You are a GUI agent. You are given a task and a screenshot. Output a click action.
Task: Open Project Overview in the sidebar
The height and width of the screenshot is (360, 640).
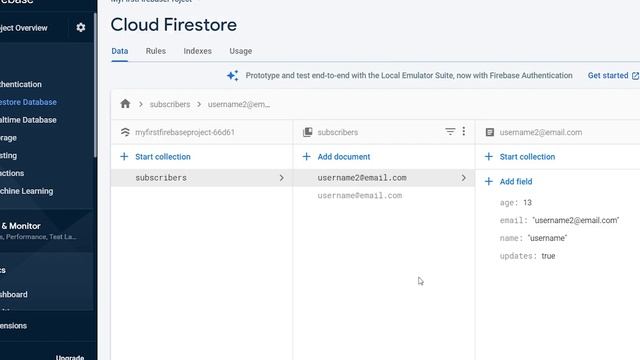tap(24, 28)
